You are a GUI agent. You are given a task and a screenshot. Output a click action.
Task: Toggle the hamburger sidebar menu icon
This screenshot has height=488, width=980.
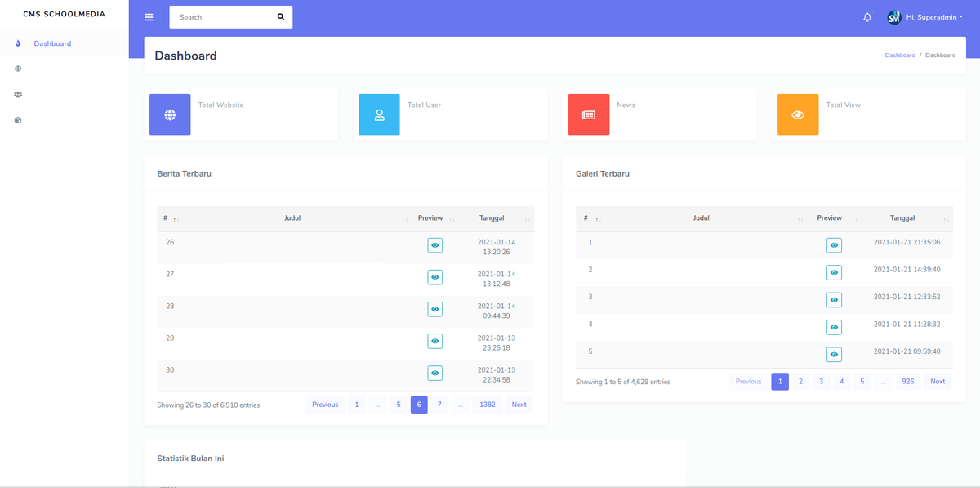[x=149, y=17]
